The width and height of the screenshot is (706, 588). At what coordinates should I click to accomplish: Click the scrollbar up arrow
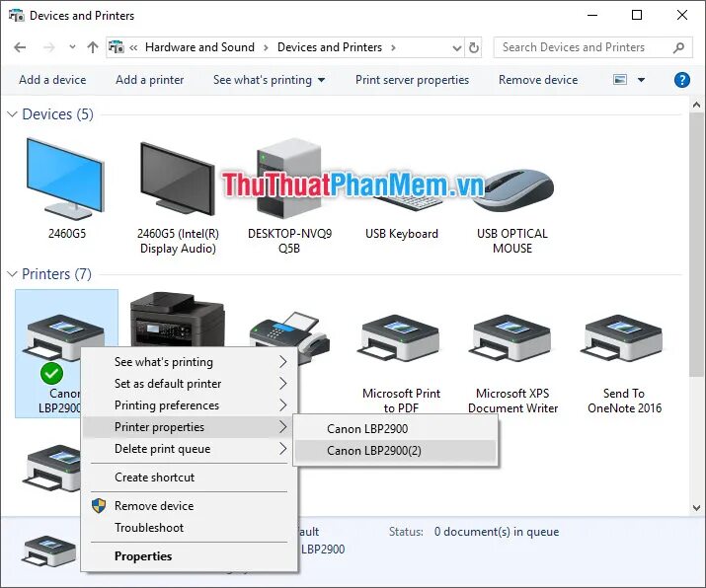coord(696,105)
